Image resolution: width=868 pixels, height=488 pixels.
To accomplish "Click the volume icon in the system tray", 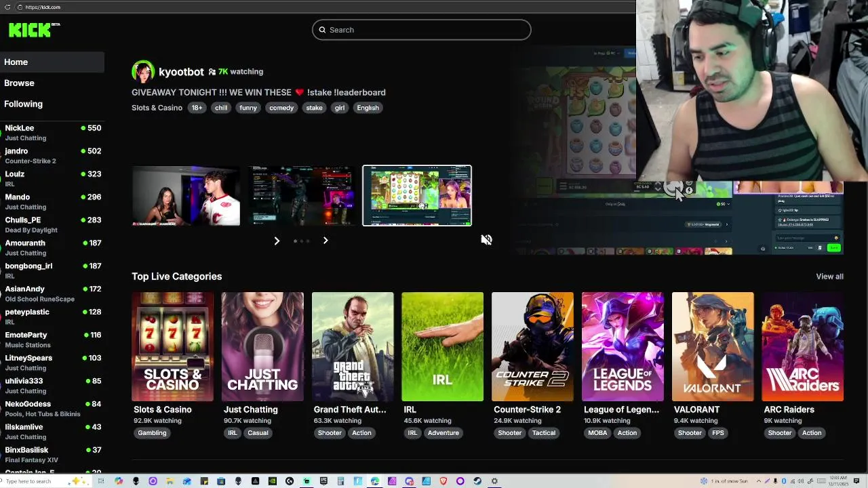I will point(801,481).
